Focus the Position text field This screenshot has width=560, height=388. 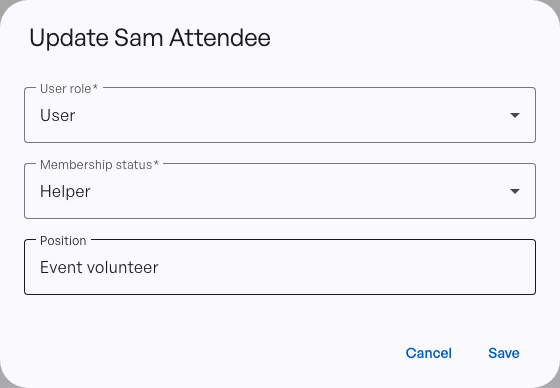[280, 267]
